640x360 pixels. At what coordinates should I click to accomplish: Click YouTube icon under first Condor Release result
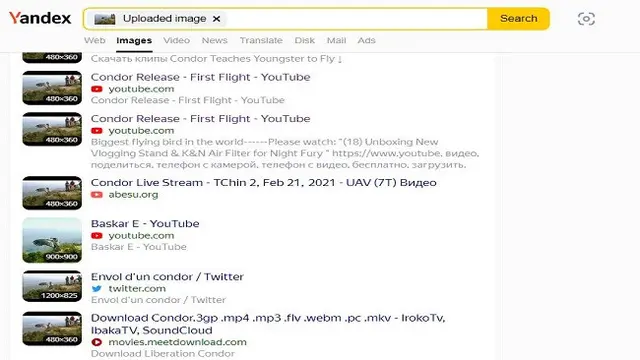click(97, 89)
